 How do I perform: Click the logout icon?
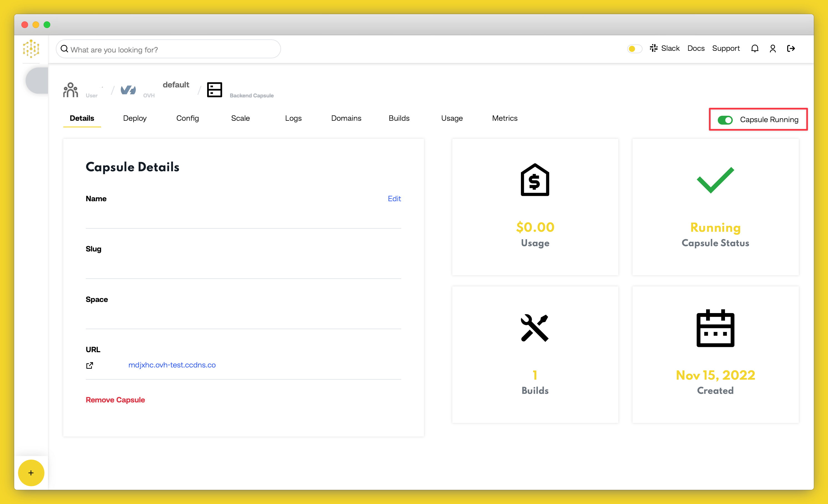click(791, 49)
